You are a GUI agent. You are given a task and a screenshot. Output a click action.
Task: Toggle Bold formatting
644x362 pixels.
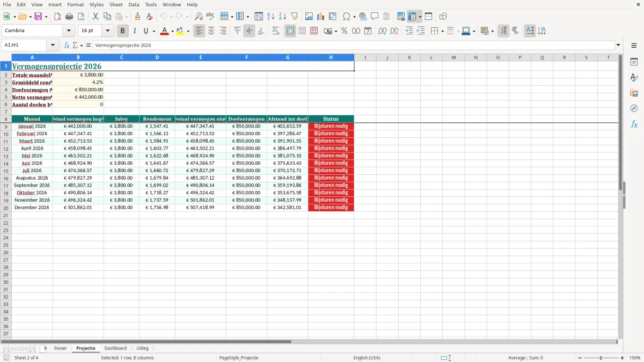[123, 31]
